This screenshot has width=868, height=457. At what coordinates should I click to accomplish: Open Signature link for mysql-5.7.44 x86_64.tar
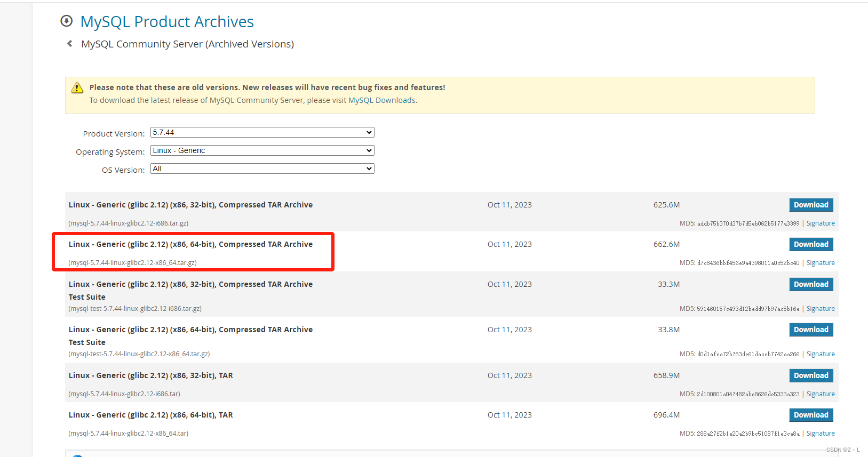(x=821, y=434)
